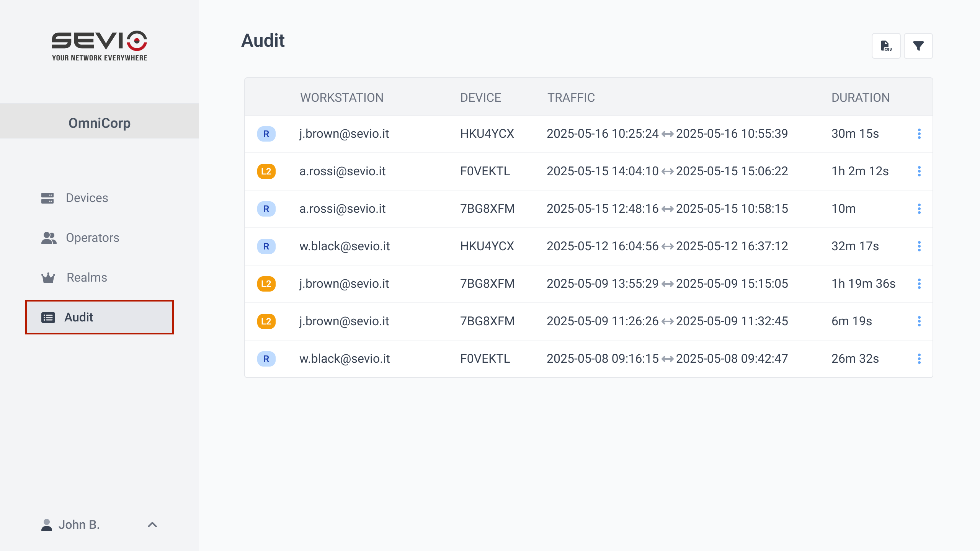Click the Workstation column header
The height and width of the screenshot is (551, 980).
tap(341, 98)
